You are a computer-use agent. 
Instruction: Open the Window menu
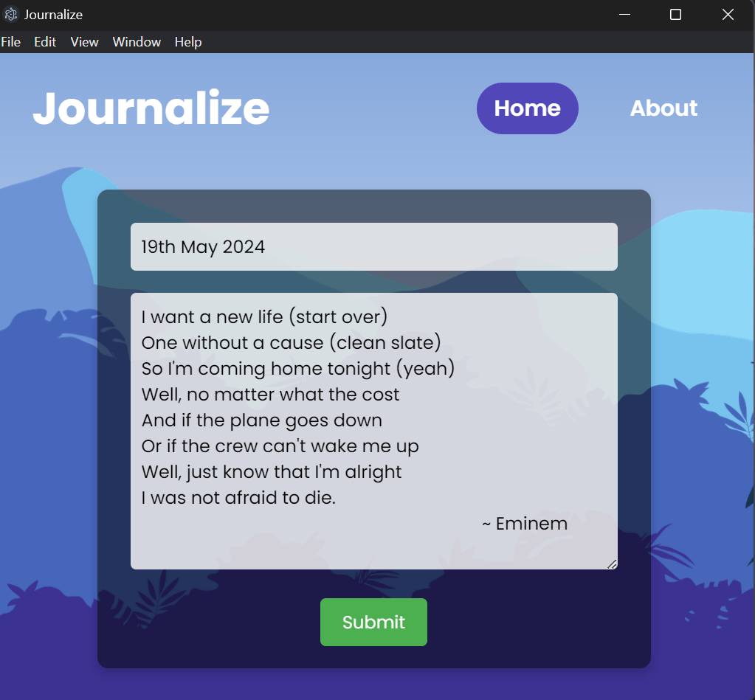point(137,42)
